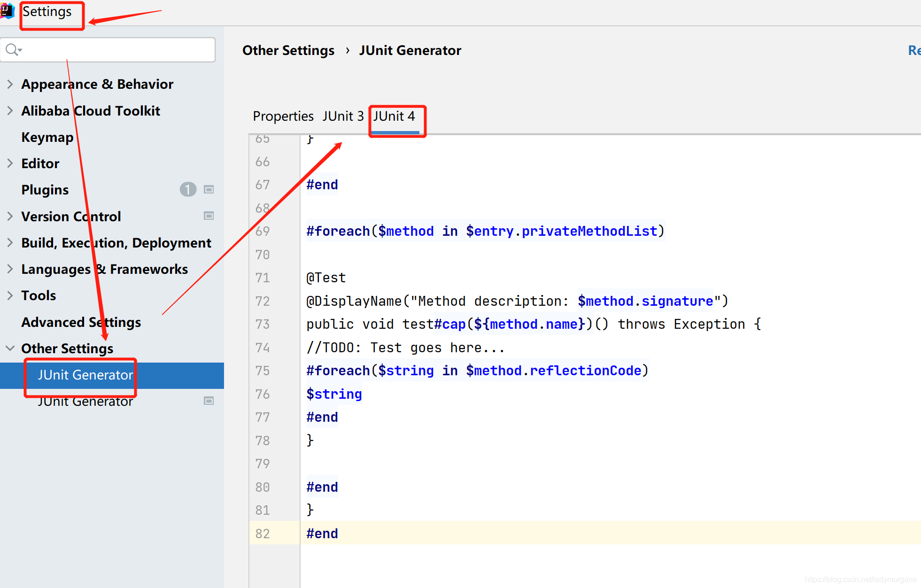Expand Build, Execution, Deployment settings
Viewport: 921px width, 588px height.
pyautogui.click(x=10, y=242)
